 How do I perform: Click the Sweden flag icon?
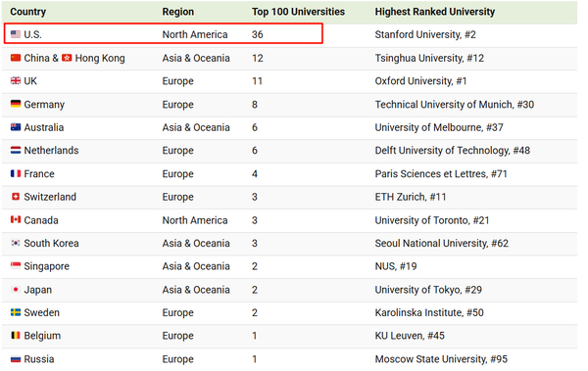coord(16,312)
